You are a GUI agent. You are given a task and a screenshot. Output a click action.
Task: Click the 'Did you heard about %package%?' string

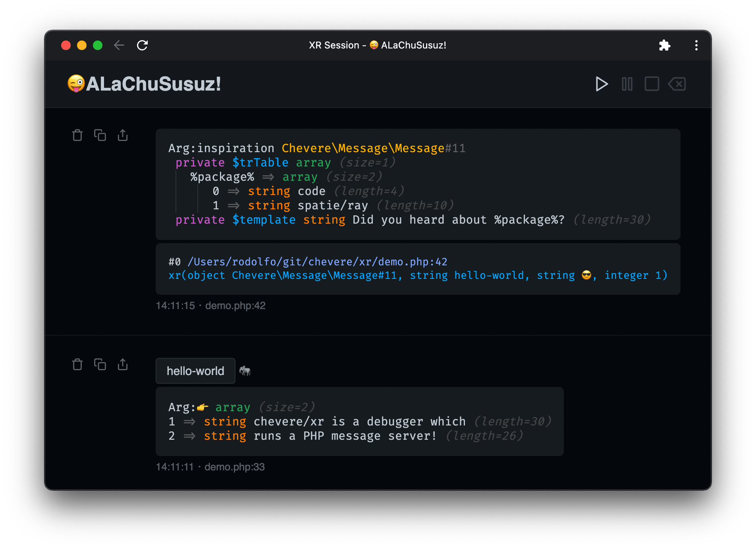(x=459, y=220)
